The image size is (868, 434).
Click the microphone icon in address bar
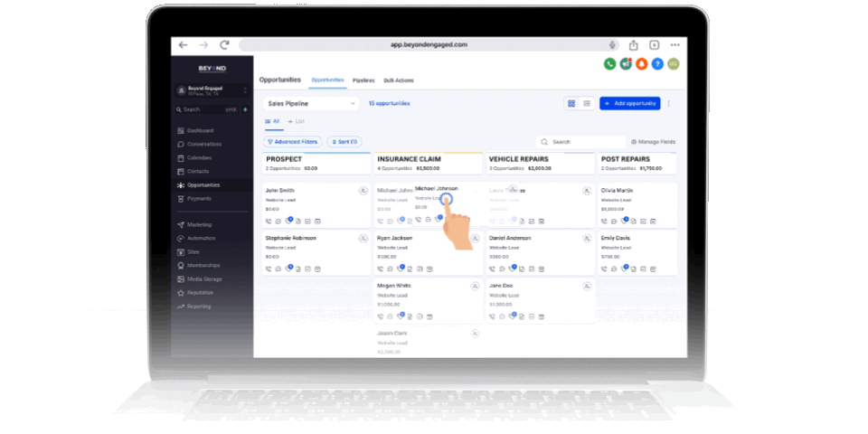[613, 45]
